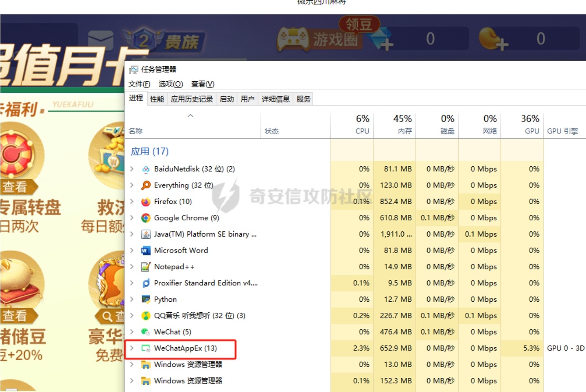Expand the Firefox (10) process group
The width and height of the screenshot is (586, 392).
click(132, 201)
